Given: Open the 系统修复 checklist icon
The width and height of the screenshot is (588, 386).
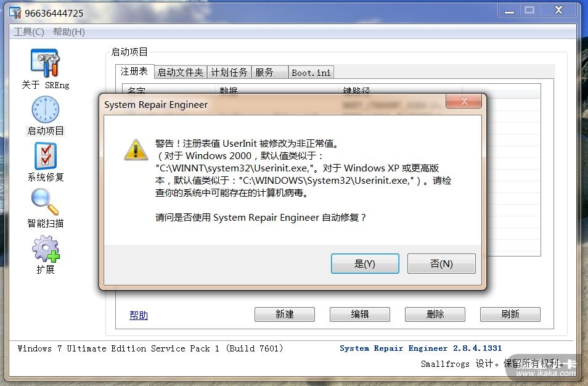Looking at the screenshot, I should (46, 156).
